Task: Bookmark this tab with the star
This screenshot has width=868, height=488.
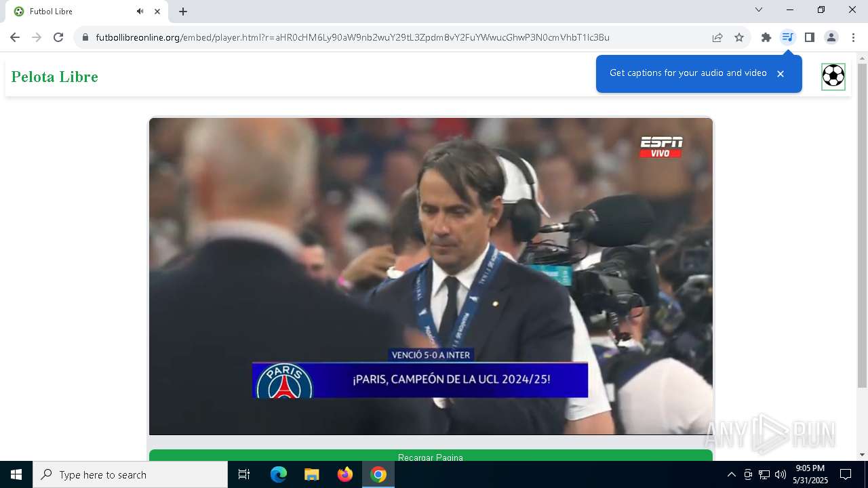Action: [739, 37]
